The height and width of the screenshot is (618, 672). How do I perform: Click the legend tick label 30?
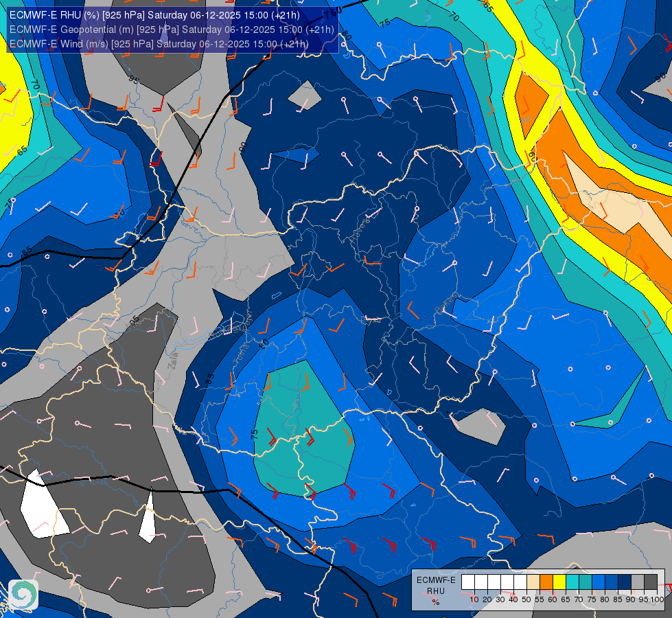[500, 599]
